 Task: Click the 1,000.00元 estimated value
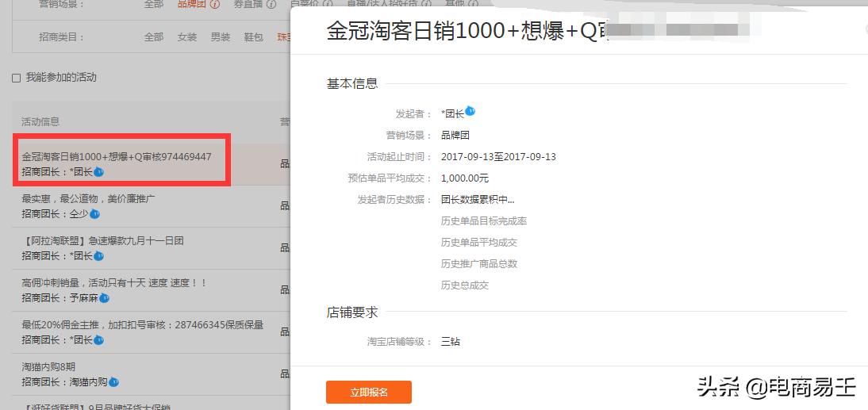[465, 178]
